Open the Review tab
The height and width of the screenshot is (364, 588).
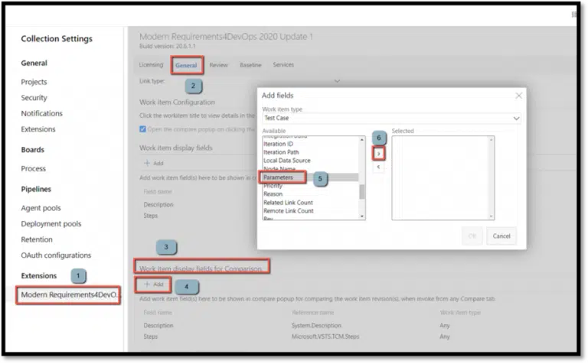(218, 65)
